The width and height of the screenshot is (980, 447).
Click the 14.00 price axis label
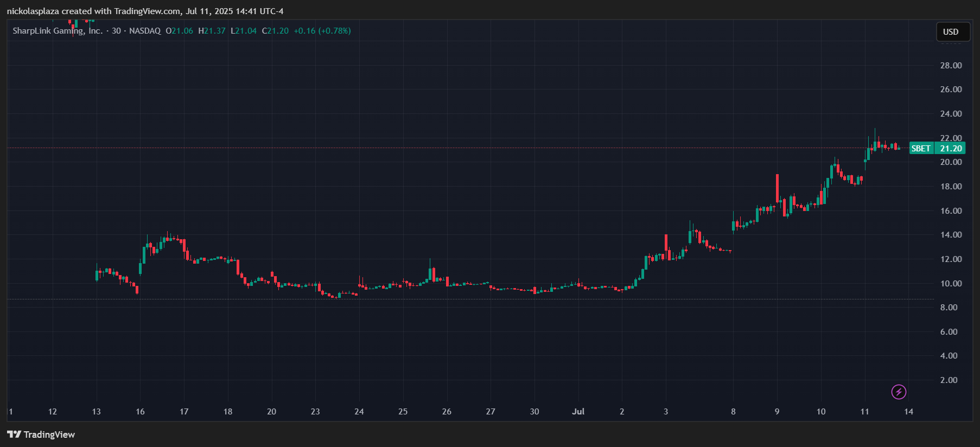tap(951, 235)
